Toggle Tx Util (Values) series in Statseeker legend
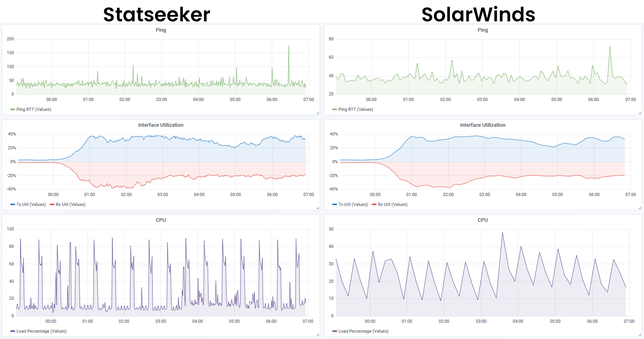Screen dimensions: 644x339 (31, 204)
